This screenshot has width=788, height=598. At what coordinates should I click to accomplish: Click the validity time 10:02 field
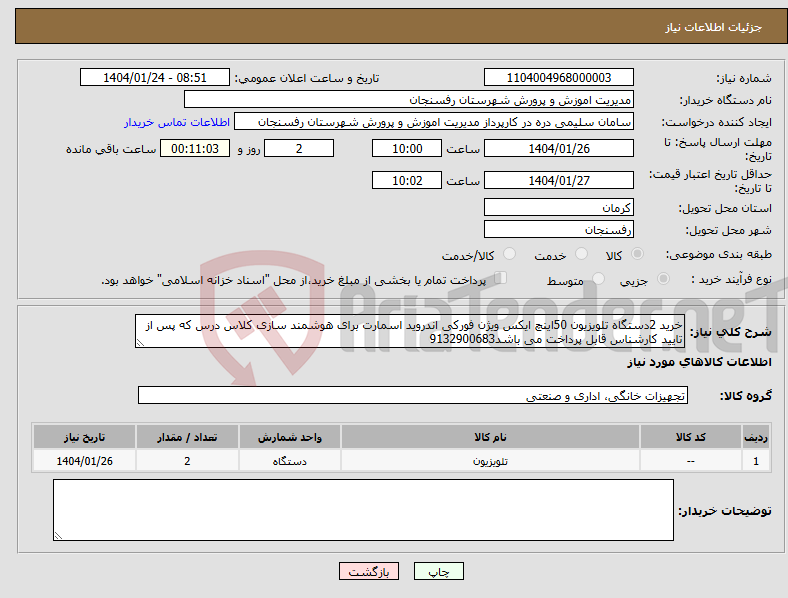tap(407, 180)
